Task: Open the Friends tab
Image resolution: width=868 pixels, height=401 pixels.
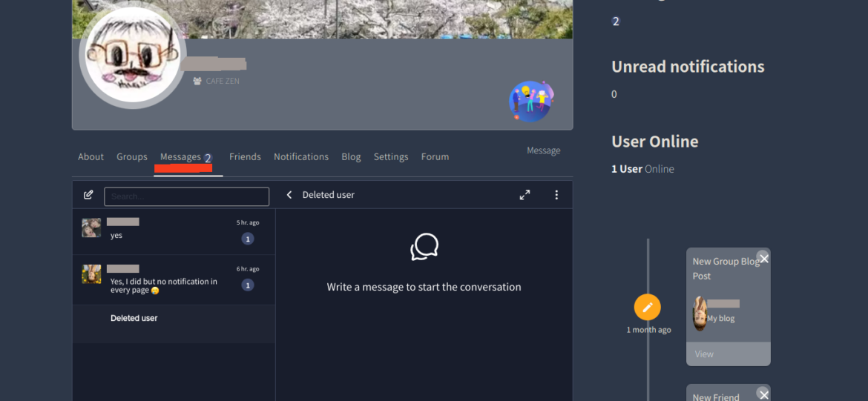Action: (x=245, y=157)
